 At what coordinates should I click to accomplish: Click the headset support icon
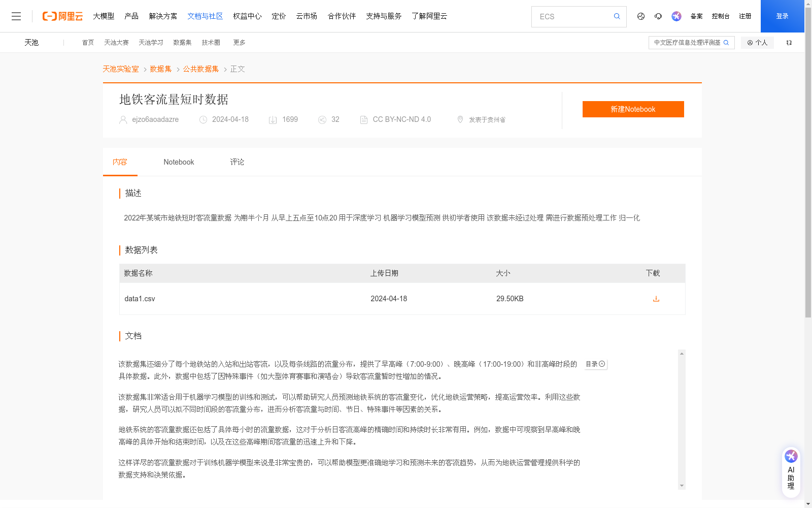point(658,16)
